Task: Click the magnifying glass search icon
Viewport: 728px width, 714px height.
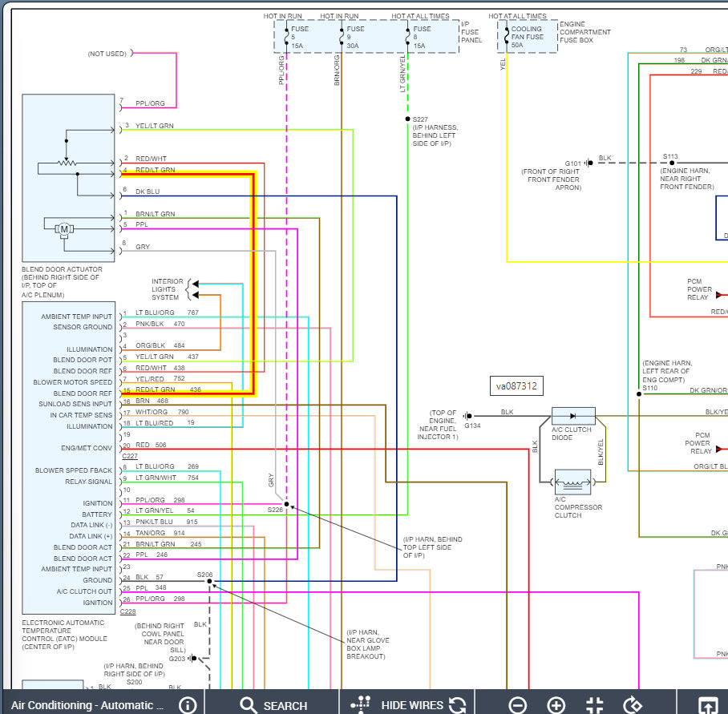Action: (x=248, y=704)
